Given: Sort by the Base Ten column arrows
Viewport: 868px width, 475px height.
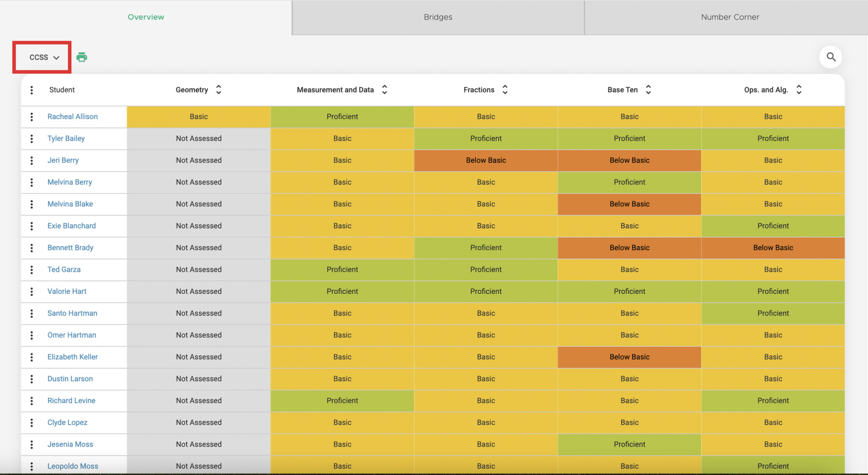Looking at the screenshot, I should 648,89.
